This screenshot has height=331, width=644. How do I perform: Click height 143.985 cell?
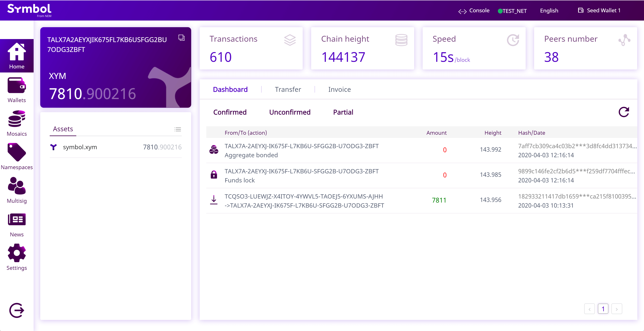(490, 175)
